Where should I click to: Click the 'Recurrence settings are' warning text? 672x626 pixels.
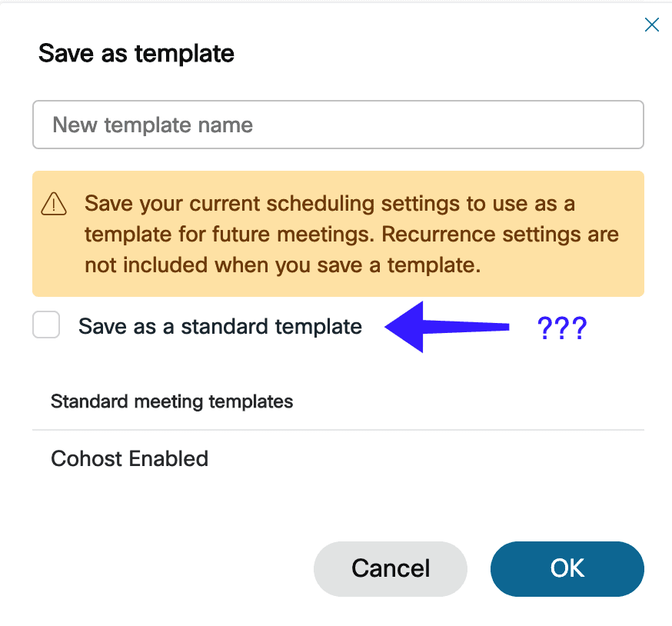(500, 235)
